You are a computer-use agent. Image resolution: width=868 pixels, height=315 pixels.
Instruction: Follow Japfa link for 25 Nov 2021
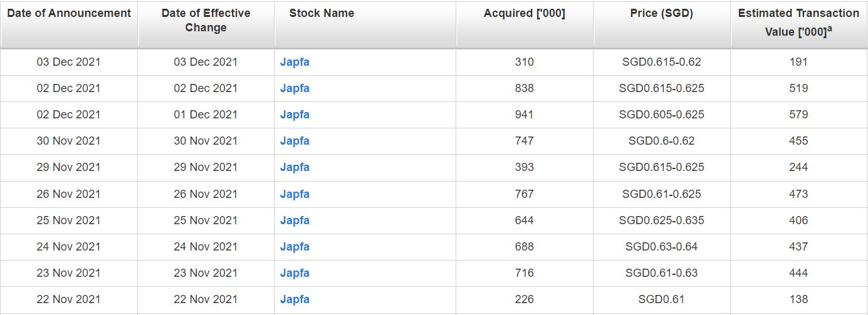295,220
